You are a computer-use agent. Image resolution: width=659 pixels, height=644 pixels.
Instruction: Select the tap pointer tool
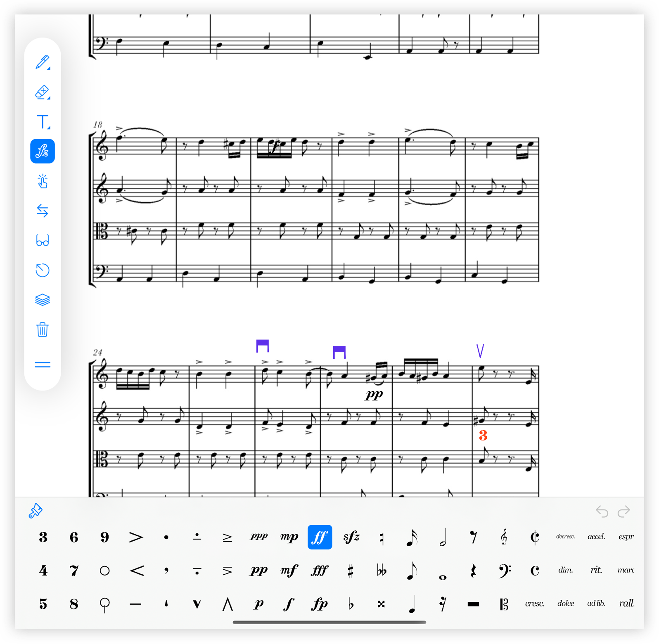click(43, 181)
